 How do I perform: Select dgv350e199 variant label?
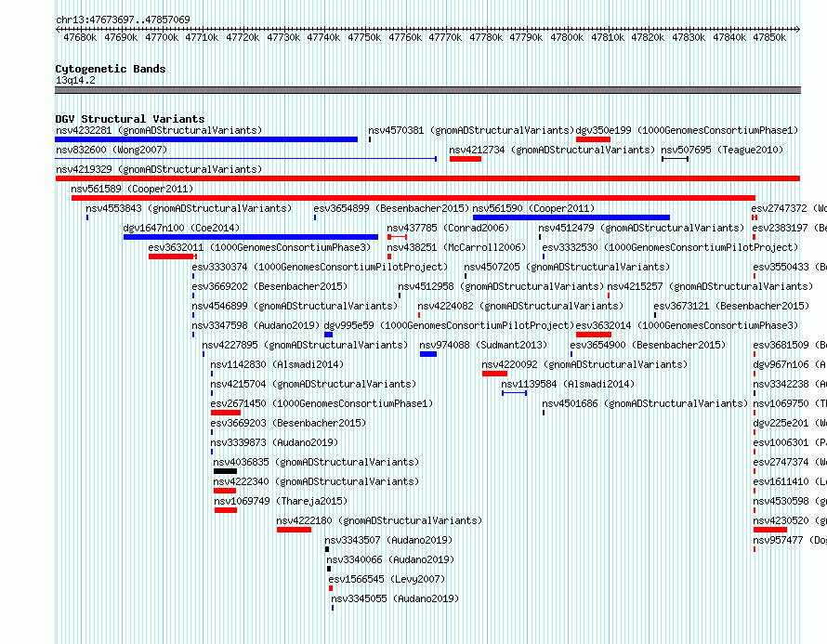click(x=687, y=130)
